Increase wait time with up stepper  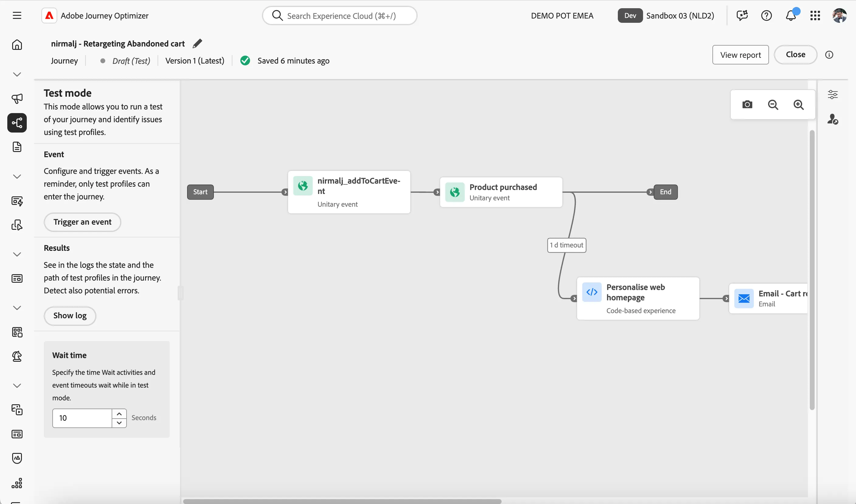pyautogui.click(x=119, y=414)
